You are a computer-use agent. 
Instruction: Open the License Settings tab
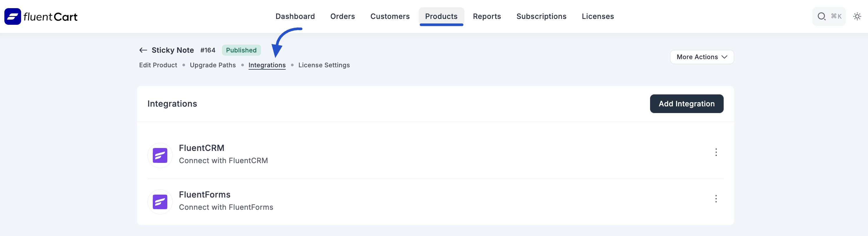click(x=324, y=65)
